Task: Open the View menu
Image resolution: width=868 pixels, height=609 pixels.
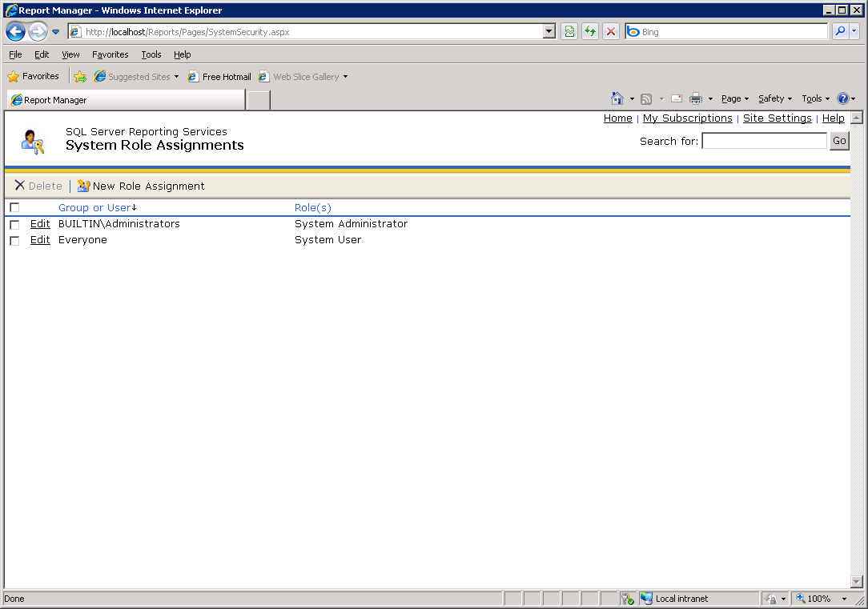Action: 70,54
